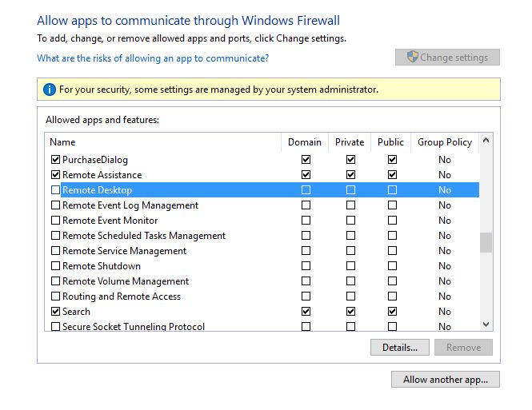Image resolution: width=532 pixels, height=410 pixels.
Task: Check Secure Socket Tunneling Protocol Domain checkbox
Action: pyautogui.click(x=306, y=326)
